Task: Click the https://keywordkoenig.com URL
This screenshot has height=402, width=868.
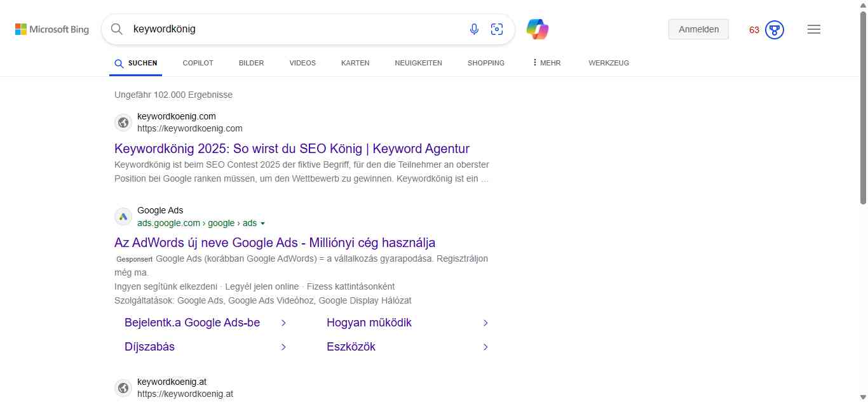Action: pyautogui.click(x=189, y=128)
